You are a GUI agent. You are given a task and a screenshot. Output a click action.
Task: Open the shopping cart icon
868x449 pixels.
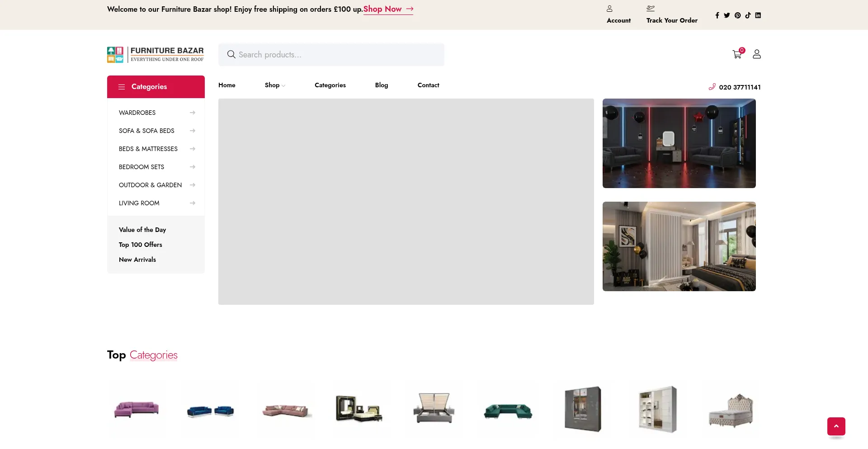pos(737,55)
